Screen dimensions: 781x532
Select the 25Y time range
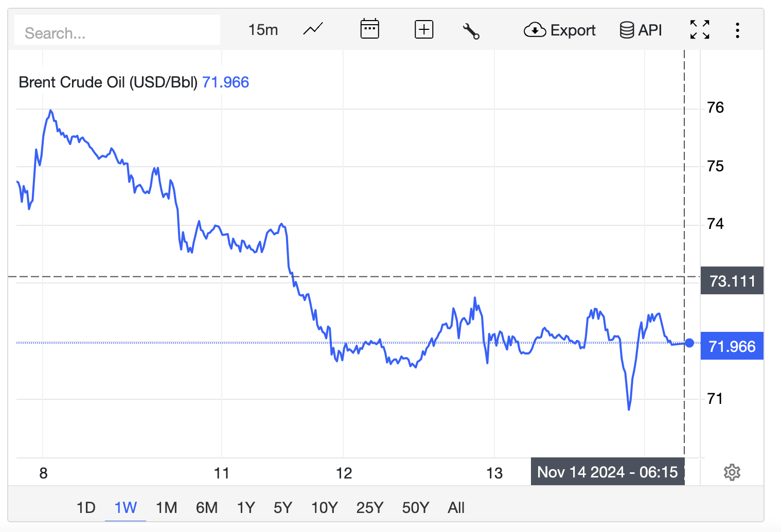(x=370, y=508)
